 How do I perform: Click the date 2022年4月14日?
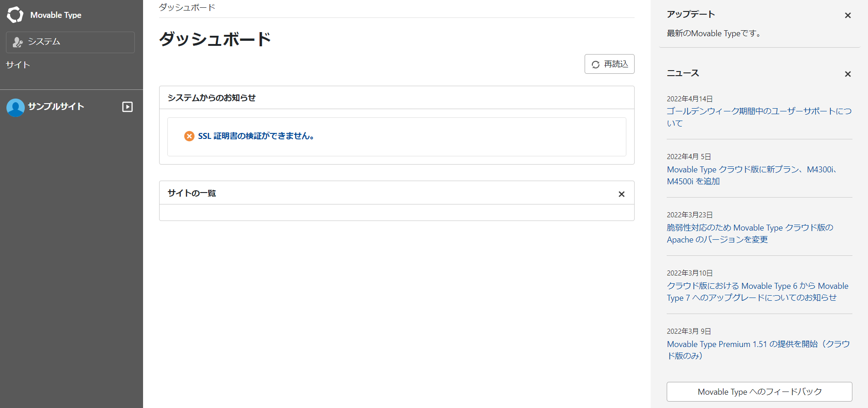click(690, 99)
